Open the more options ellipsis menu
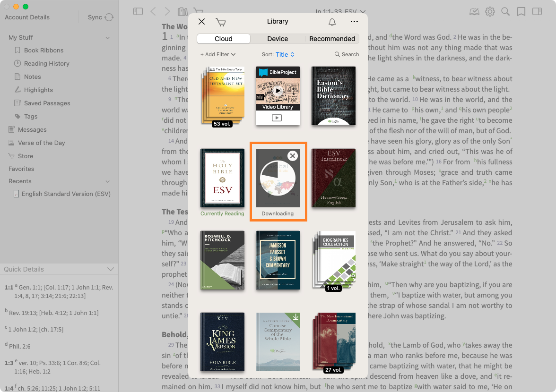Viewport: 556px width, 392px height. pyautogui.click(x=354, y=22)
